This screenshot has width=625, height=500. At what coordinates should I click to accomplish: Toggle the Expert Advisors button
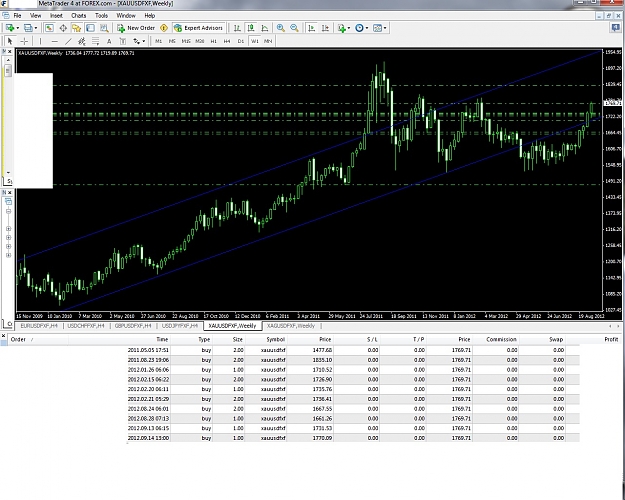[x=199, y=28]
